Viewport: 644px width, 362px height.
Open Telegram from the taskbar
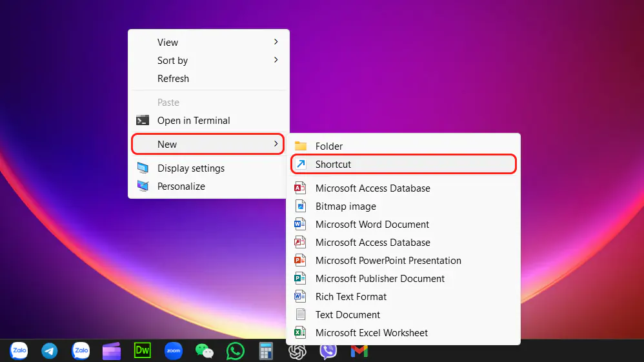tap(50, 351)
